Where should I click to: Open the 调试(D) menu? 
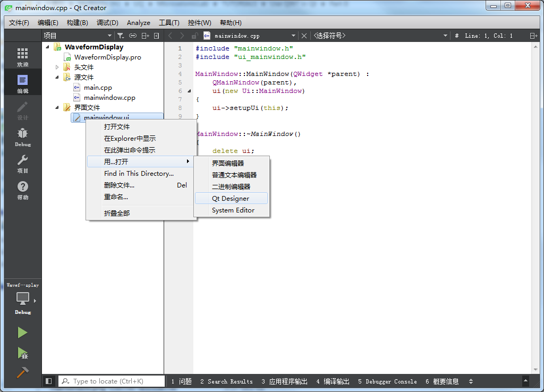pyautogui.click(x=107, y=22)
